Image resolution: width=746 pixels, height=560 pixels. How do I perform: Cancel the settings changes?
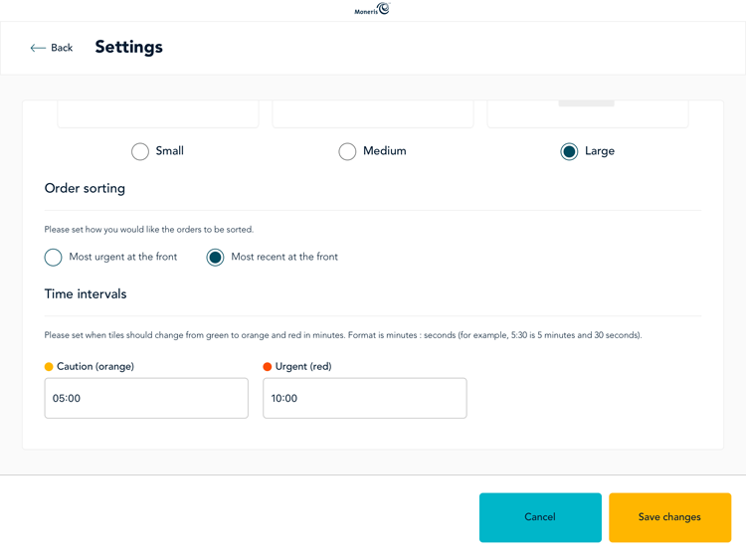[x=540, y=517]
